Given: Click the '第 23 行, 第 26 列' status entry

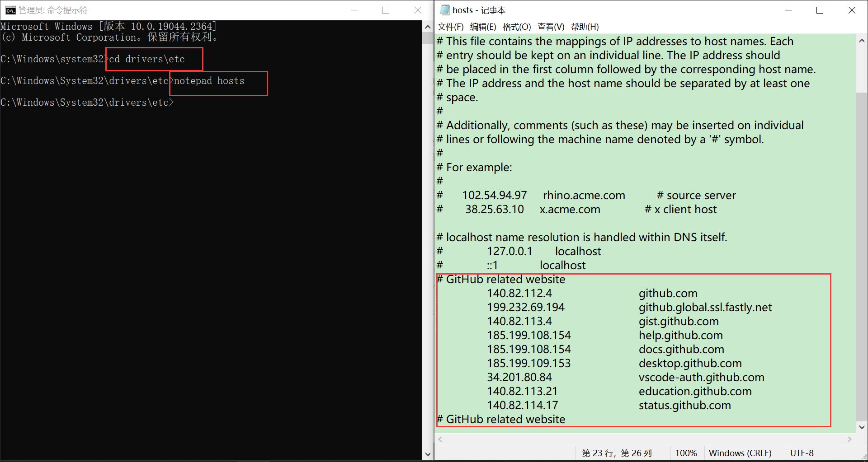Looking at the screenshot, I should coord(617,453).
